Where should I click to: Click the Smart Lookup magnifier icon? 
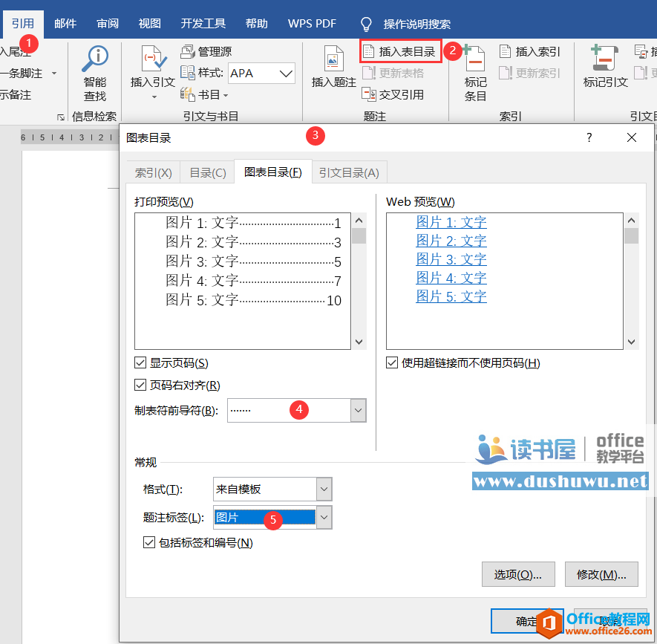tap(95, 58)
